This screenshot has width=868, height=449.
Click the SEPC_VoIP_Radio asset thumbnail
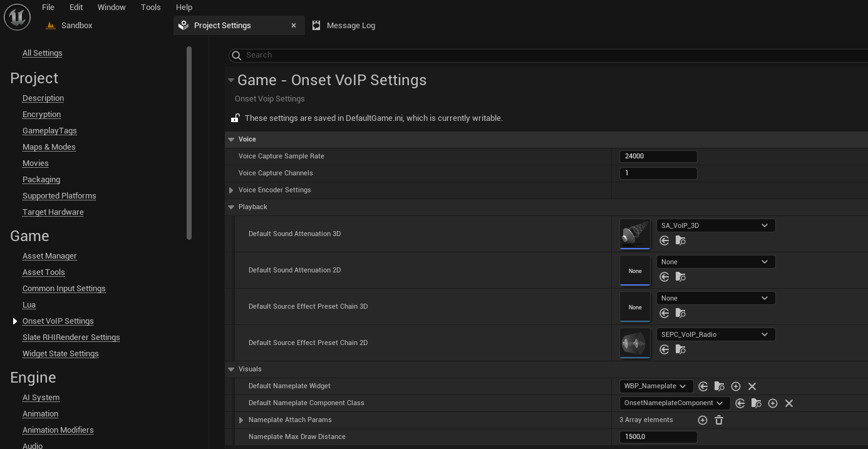click(635, 343)
